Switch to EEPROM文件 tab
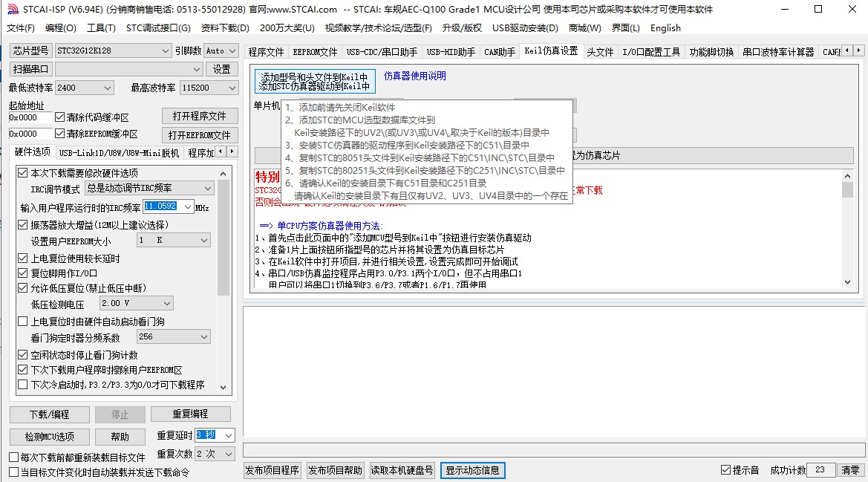Screen dimensions: 868x482 click(x=315, y=51)
